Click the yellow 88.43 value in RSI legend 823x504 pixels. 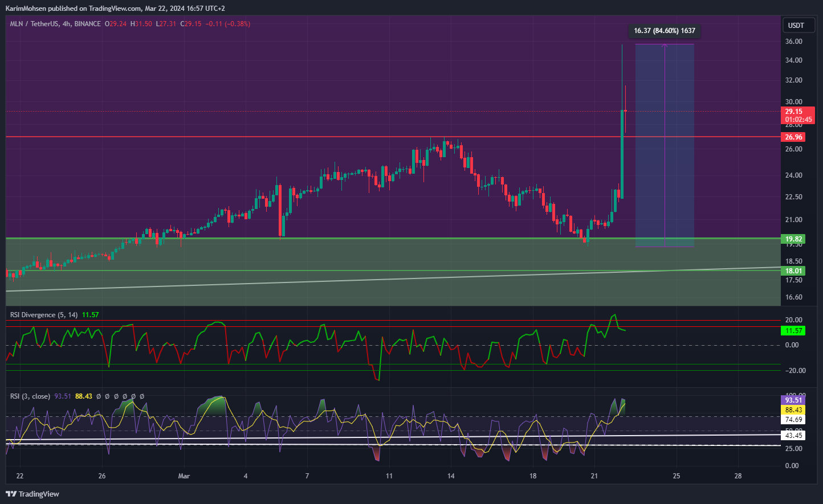click(x=84, y=396)
